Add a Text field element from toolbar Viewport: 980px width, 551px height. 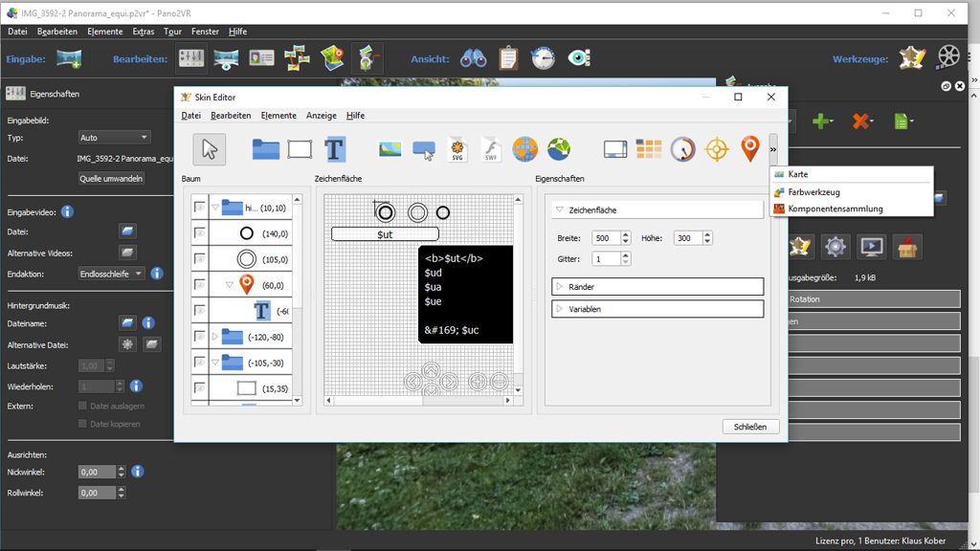click(x=334, y=149)
